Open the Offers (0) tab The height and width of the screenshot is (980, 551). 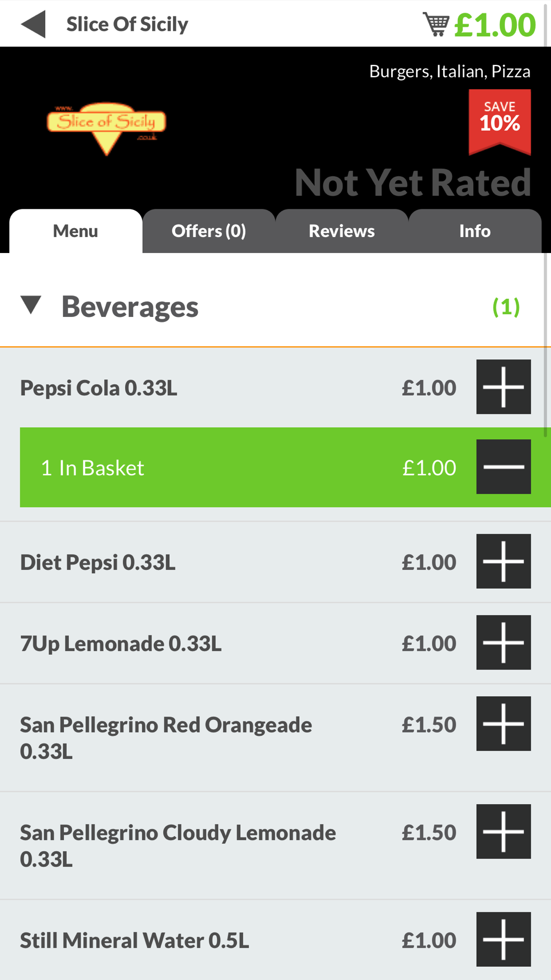coord(209,231)
